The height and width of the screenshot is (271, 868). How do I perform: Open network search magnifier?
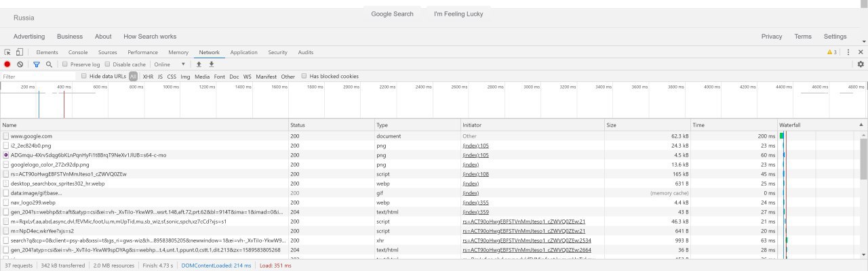pos(49,64)
